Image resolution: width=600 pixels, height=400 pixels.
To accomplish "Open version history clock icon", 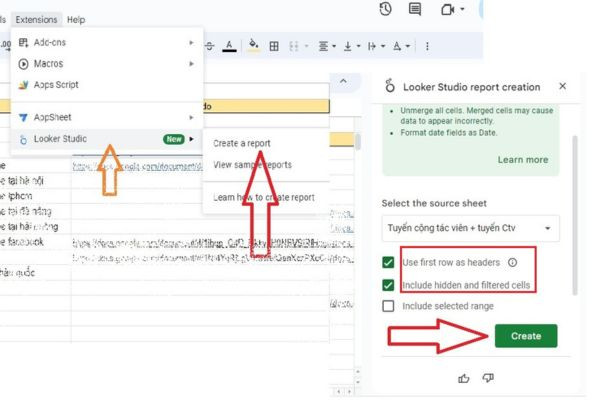I will [385, 9].
